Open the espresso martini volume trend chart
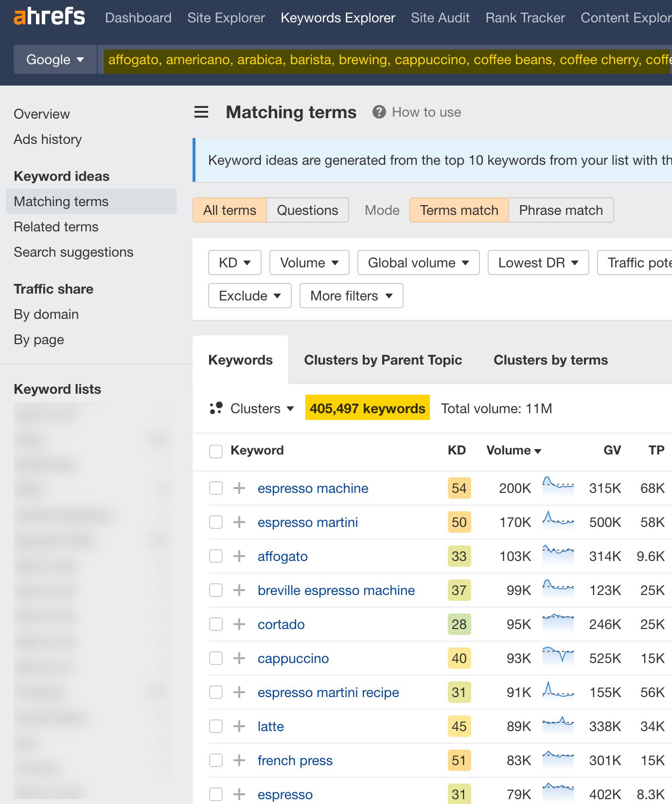Screen dimensions: 672x804 click(558, 520)
